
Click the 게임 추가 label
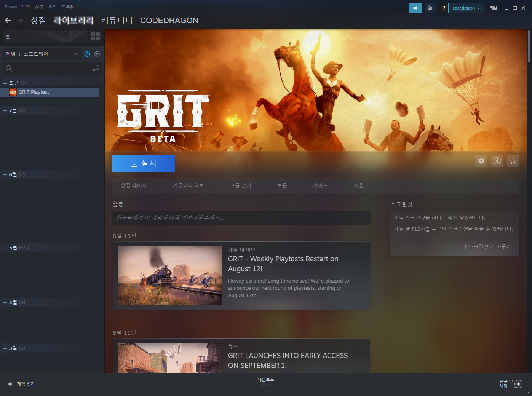point(26,384)
